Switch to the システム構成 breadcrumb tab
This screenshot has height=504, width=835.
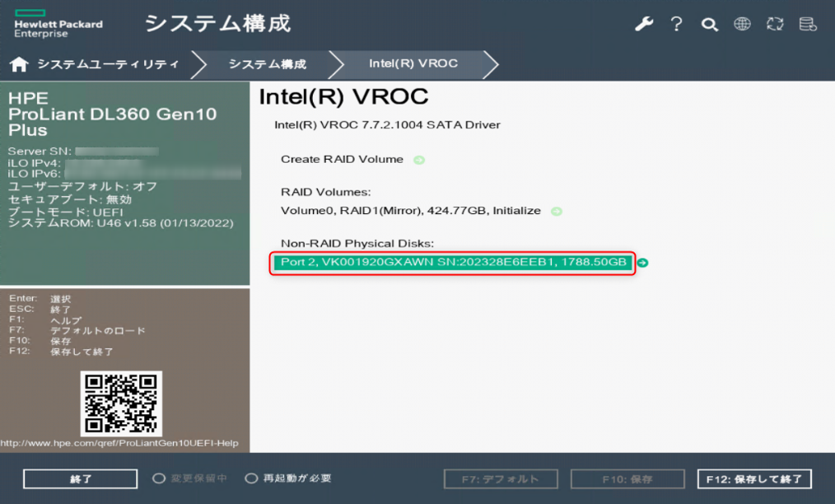[x=268, y=63]
